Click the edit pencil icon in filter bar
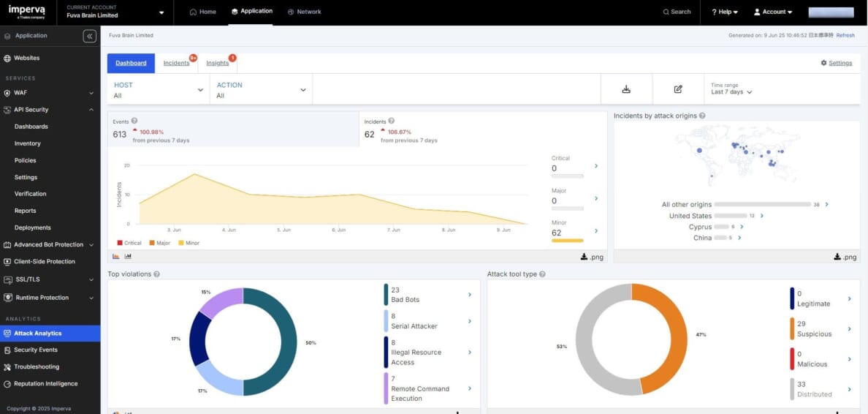868x414 pixels. click(678, 89)
